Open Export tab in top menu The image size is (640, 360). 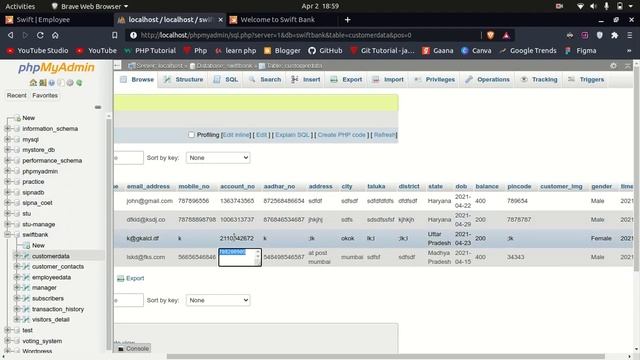point(346,80)
